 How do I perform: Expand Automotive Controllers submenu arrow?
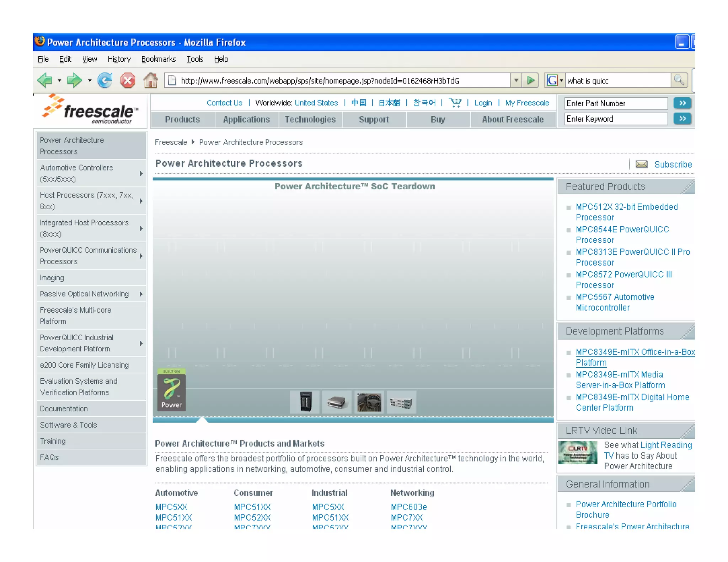(141, 173)
